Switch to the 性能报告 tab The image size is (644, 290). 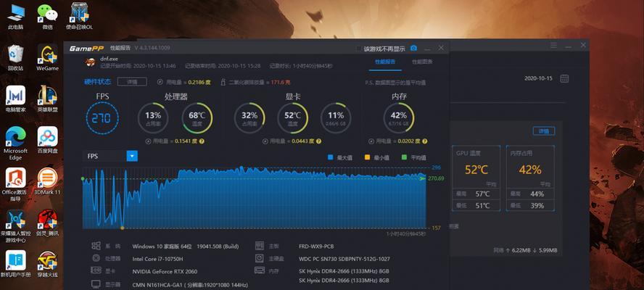click(385, 62)
